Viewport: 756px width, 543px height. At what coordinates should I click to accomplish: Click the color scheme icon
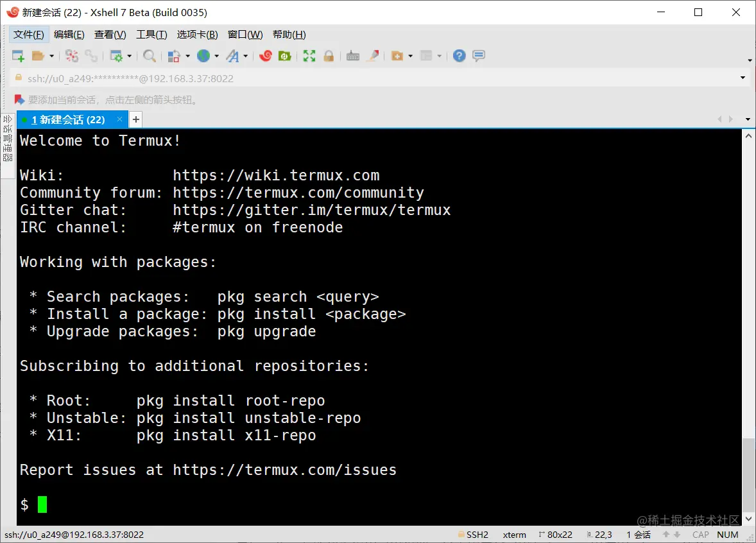pyautogui.click(x=173, y=56)
